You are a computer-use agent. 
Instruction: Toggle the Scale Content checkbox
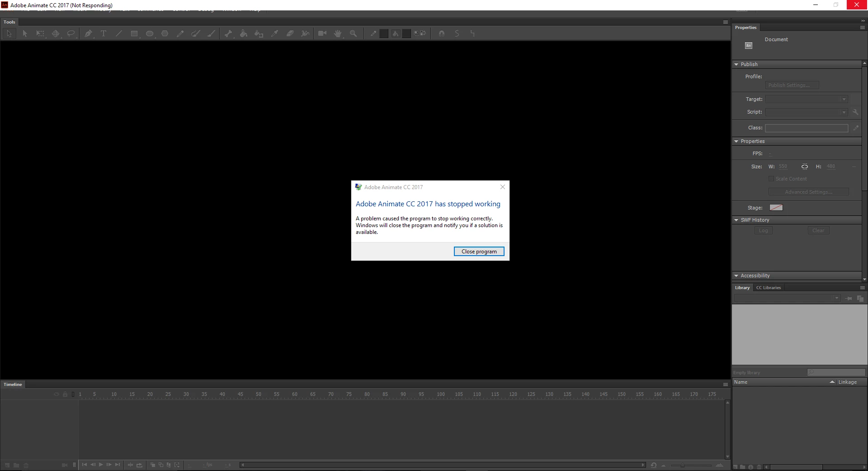click(771, 179)
